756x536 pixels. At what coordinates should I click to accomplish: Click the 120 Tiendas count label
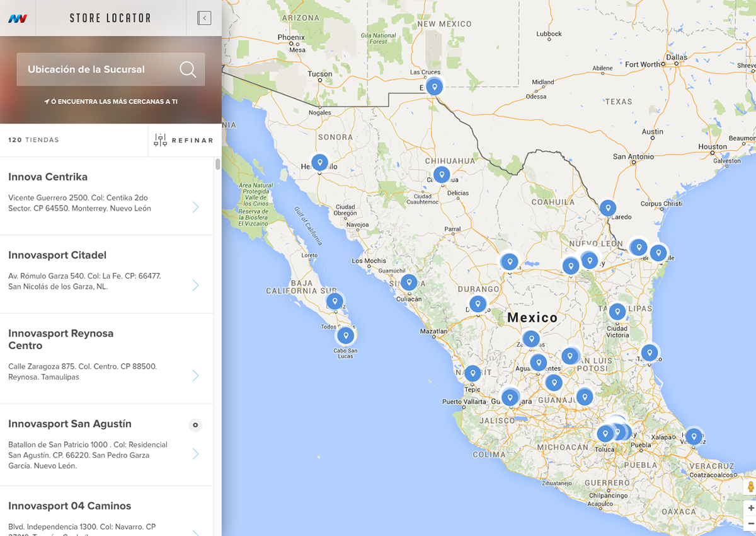coord(33,140)
